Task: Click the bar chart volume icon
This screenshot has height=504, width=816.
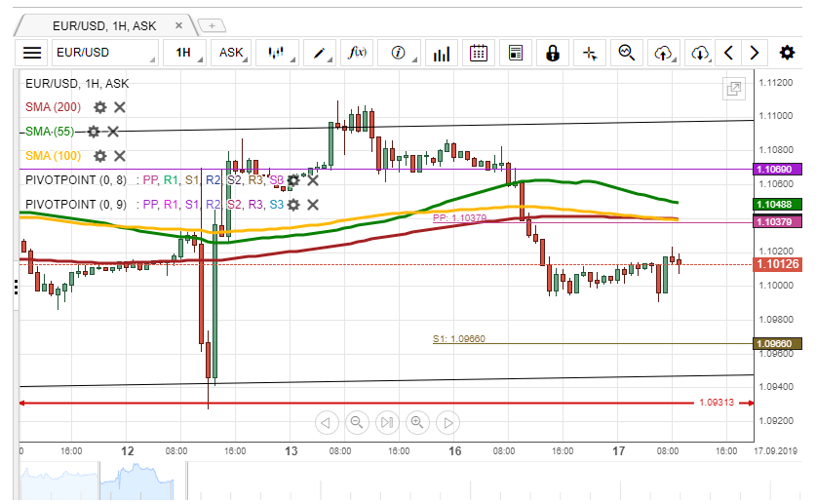Action: click(442, 53)
